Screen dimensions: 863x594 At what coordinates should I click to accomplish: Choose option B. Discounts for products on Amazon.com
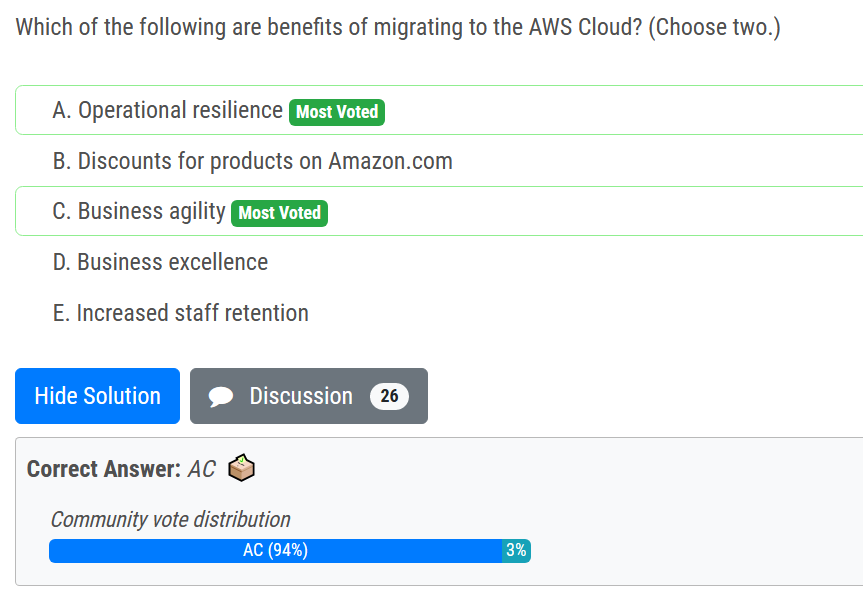tap(252, 161)
